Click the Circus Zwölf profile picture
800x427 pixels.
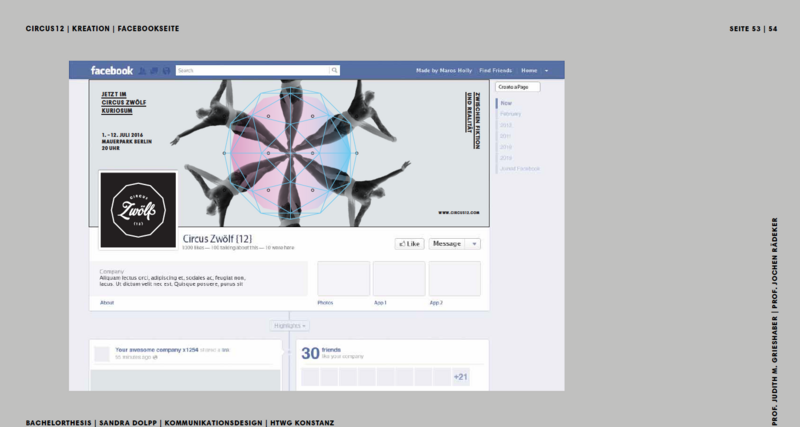[x=137, y=210]
